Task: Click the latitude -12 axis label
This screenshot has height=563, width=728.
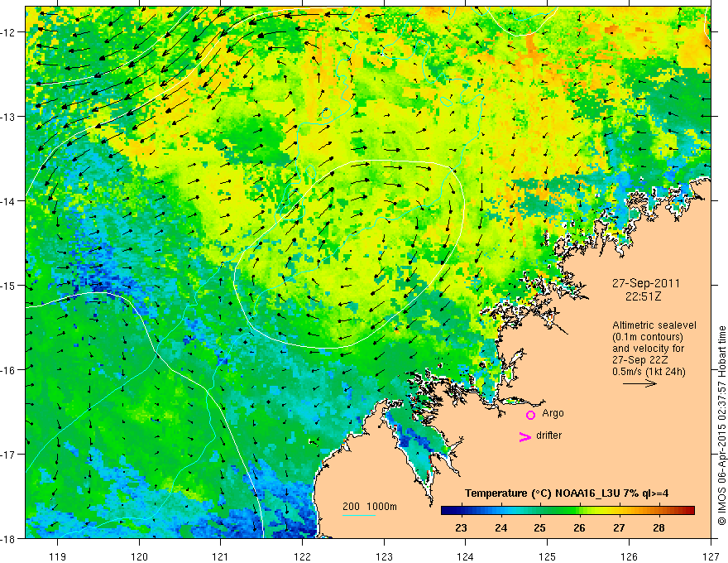Action: click(x=9, y=32)
